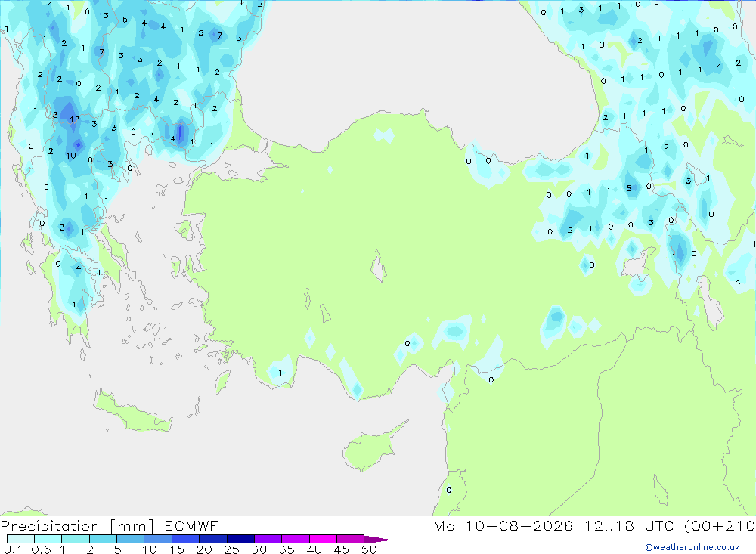Screen dimensions: 756x554
Task: Click the '13' precipitation value on the map
Action: (x=75, y=119)
